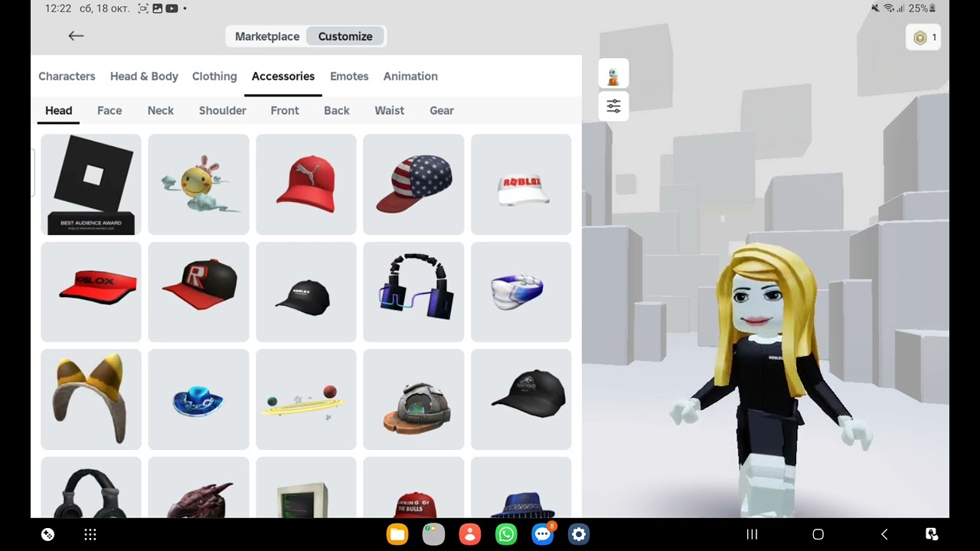
Task: Tap the Wi-Fi signal icon in status bar
Action: coord(890,8)
